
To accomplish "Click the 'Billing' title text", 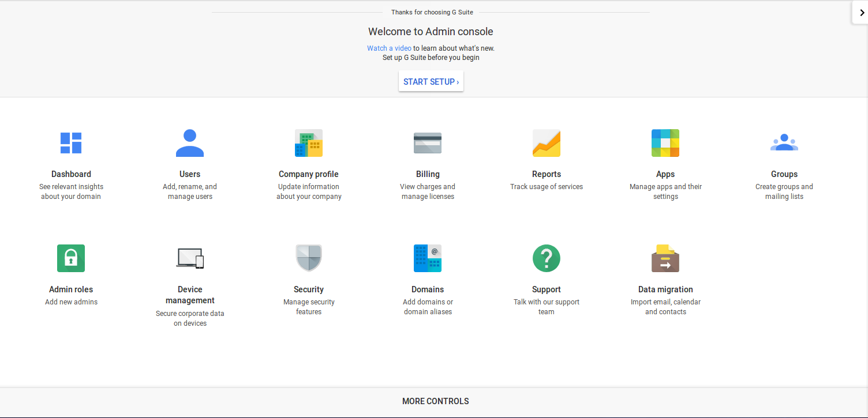I will [x=428, y=174].
